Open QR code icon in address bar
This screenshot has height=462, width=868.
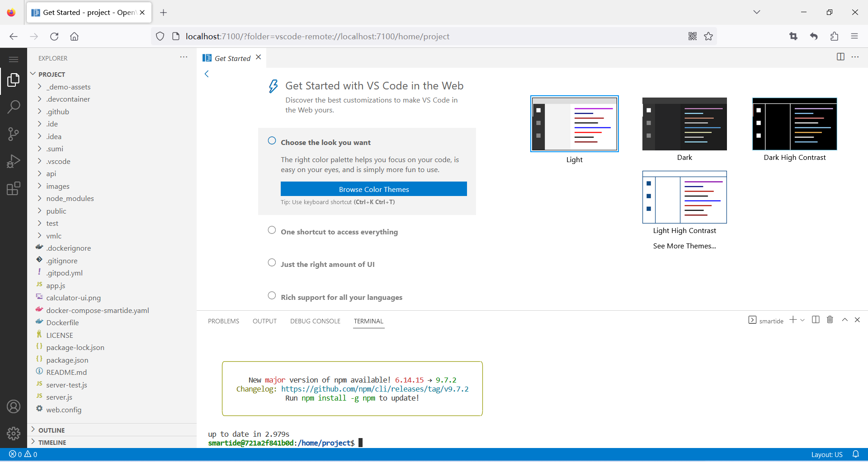coord(693,36)
